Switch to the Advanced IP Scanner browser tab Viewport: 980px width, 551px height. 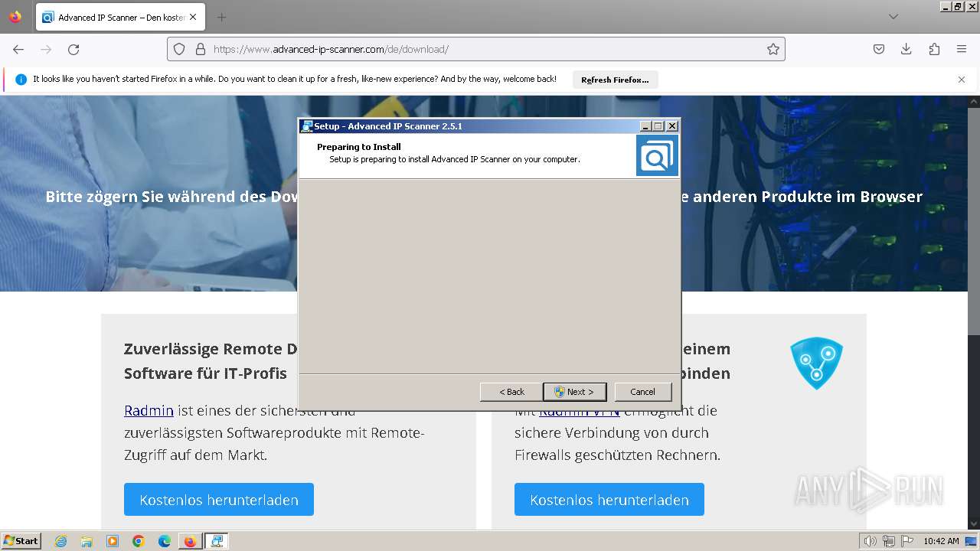click(x=119, y=17)
